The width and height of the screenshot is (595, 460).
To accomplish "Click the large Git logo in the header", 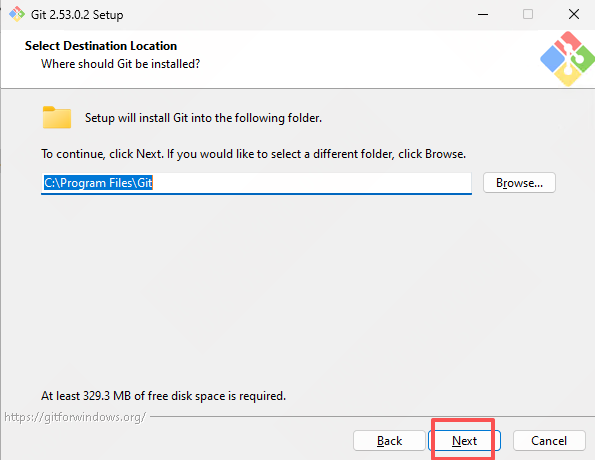I will pyautogui.click(x=567, y=59).
